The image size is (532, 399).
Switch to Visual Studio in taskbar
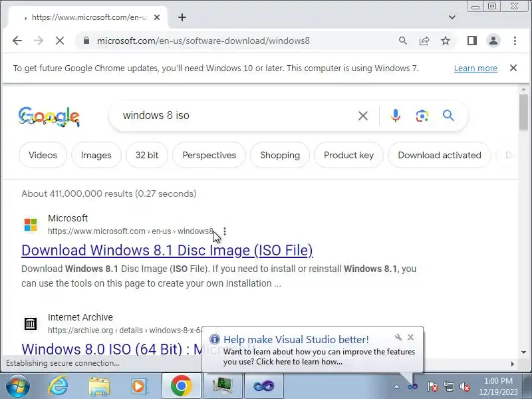(x=263, y=386)
